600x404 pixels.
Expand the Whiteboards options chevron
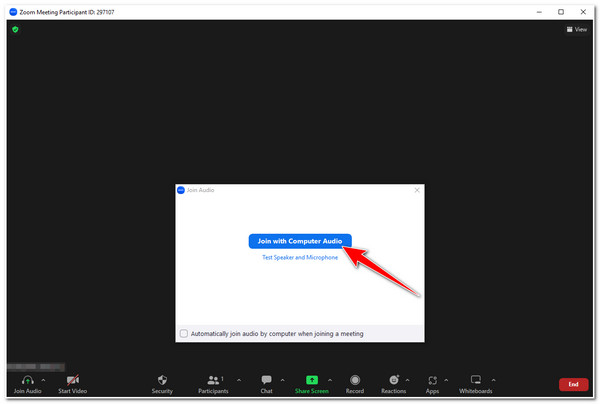tap(494, 380)
